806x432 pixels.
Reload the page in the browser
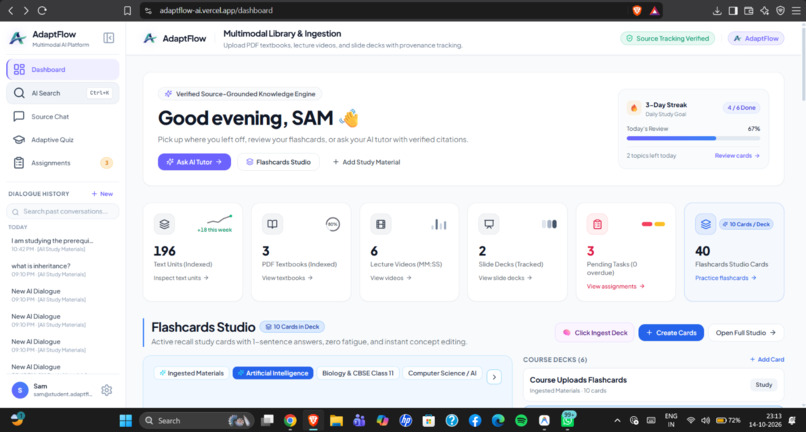(x=42, y=10)
